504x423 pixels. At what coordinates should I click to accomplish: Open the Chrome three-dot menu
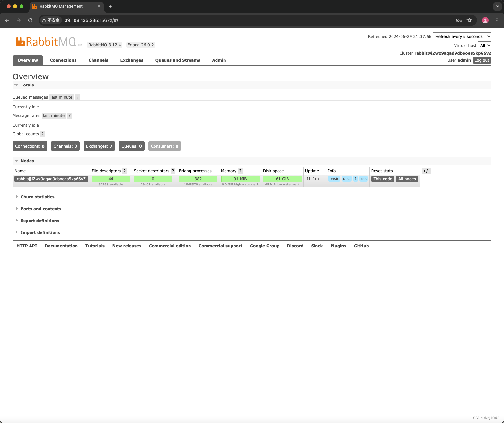[497, 20]
